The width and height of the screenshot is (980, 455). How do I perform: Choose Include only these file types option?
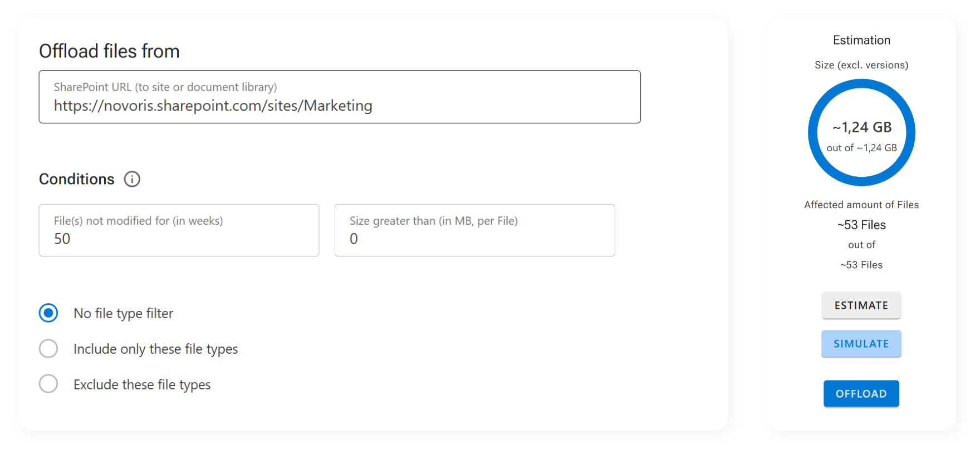coord(48,349)
